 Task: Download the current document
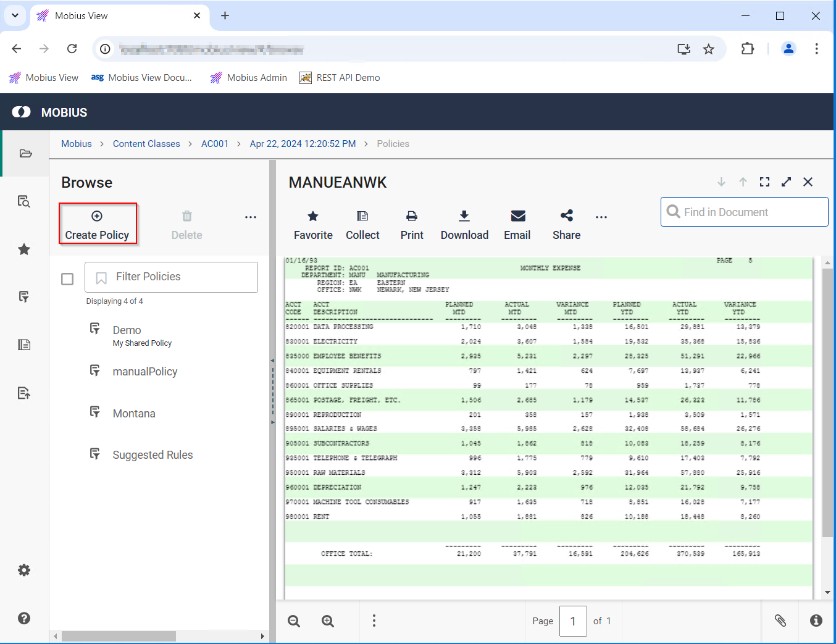[464, 224]
